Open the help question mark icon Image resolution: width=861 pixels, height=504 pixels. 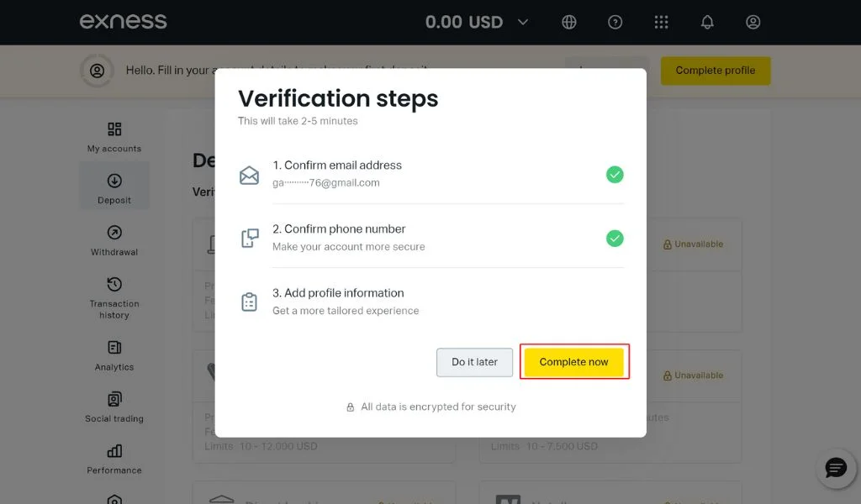pyautogui.click(x=615, y=23)
